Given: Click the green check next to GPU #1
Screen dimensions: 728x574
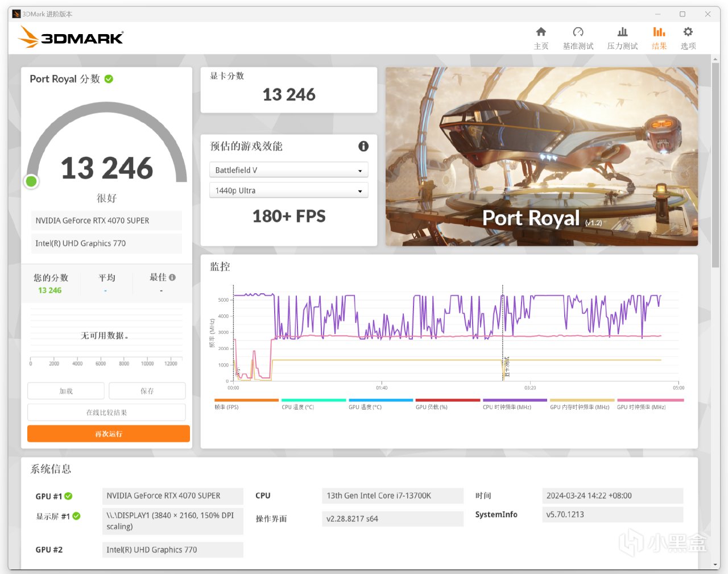Looking at the screenshot, I should (68, 496).
